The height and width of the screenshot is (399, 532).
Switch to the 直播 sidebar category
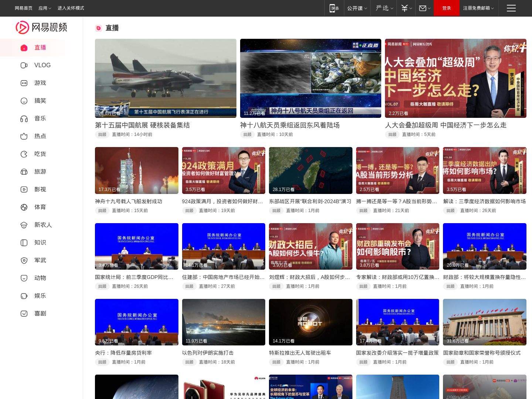pyautogui.click(x=40, y=48)
